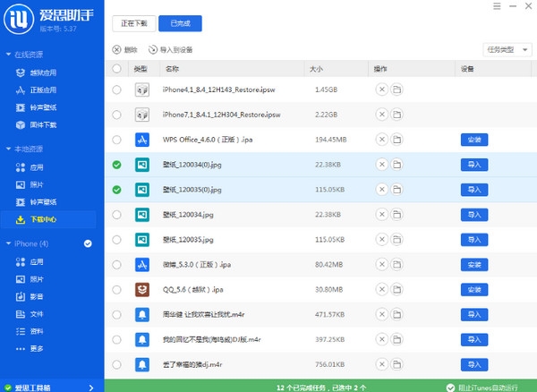Viewport: 537px width, 392px height.
Task: Check the box for 微博_5.3.0 ipa
Action: coord(117,265)
